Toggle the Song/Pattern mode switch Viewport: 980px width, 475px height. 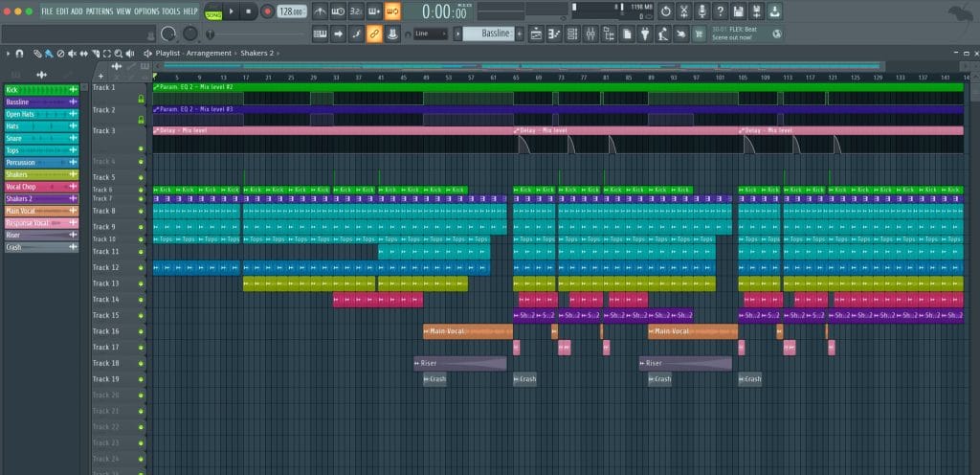[212, 11]
